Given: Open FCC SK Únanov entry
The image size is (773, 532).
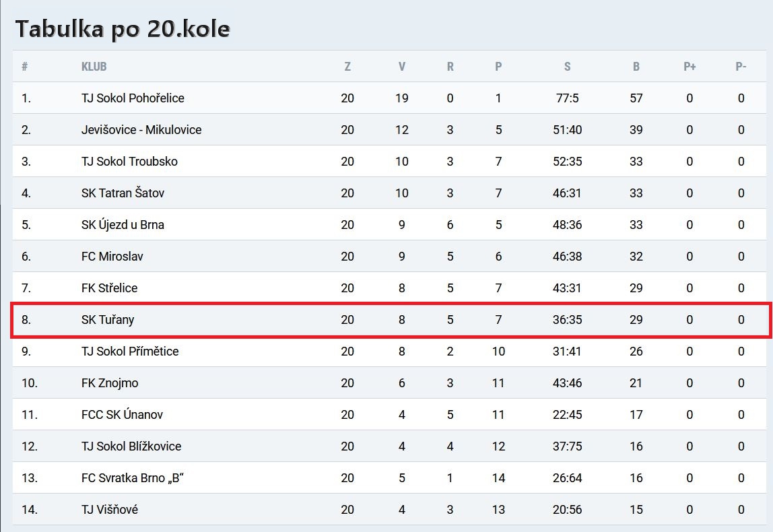Looking at the screenshot, I should [x=123, y=415].
